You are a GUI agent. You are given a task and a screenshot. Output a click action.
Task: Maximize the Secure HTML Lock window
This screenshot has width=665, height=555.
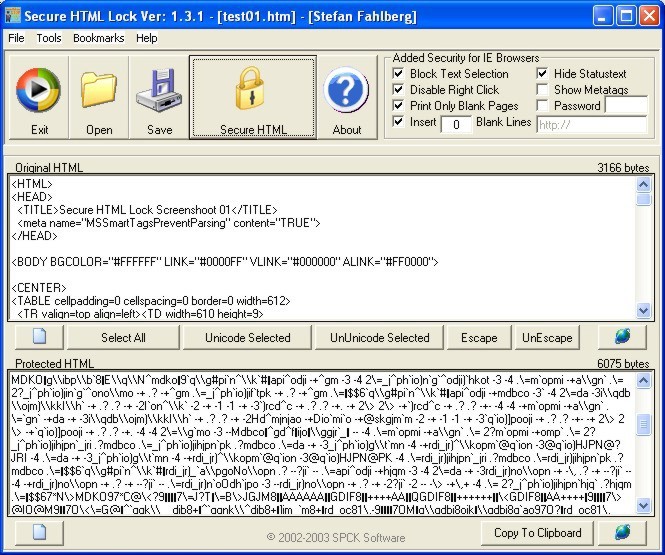pos(626,16)
